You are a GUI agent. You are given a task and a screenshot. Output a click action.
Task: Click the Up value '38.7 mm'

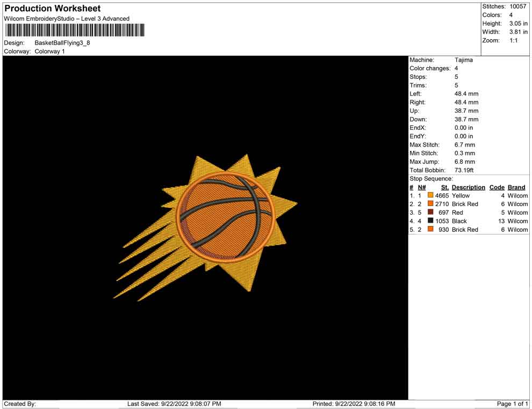(466, 111)
